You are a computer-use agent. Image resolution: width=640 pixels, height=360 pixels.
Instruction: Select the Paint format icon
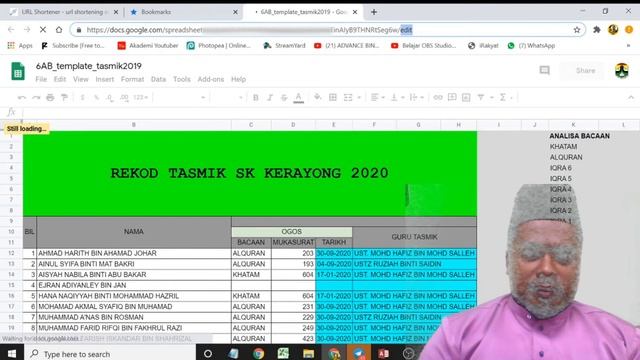pos(64,98)
